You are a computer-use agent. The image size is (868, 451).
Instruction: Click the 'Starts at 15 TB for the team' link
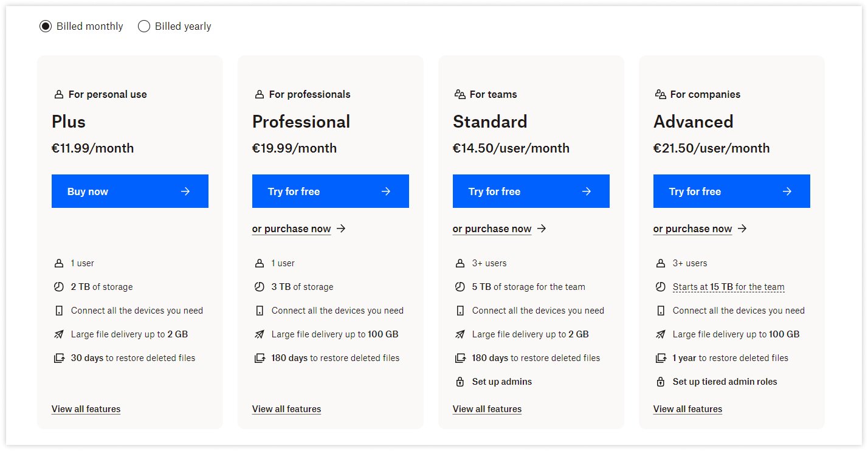point(729,286)
